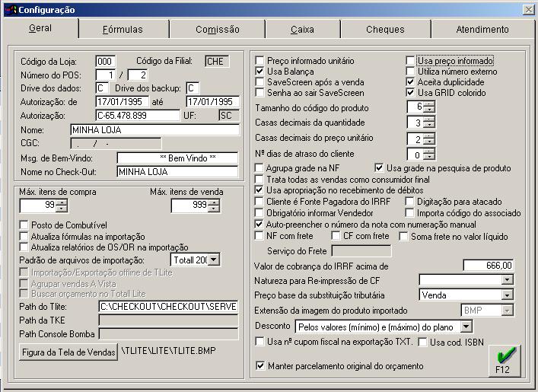Click the Autorização de start date field
Viewport: 538px width, 392px height.
click(123, 101)
